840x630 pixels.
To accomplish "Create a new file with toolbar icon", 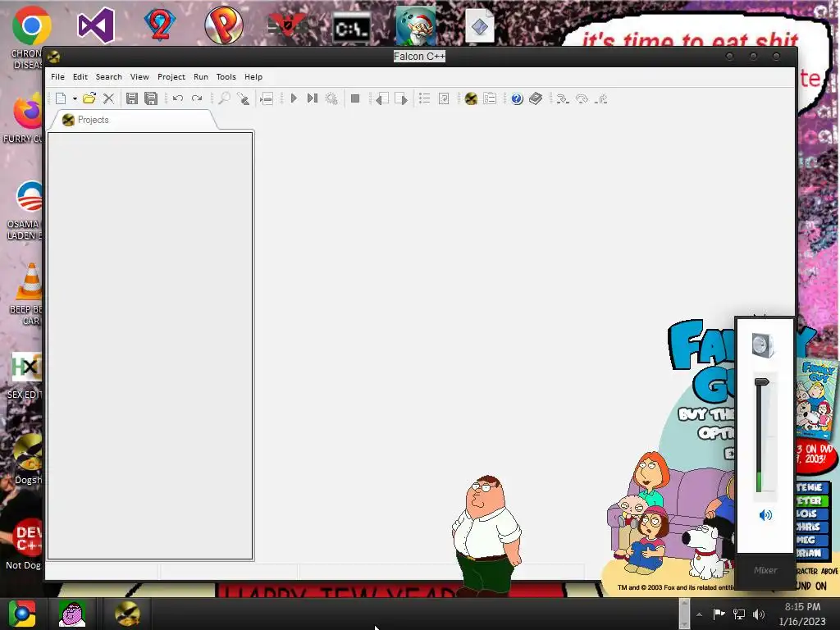I will tap(61, 98).
